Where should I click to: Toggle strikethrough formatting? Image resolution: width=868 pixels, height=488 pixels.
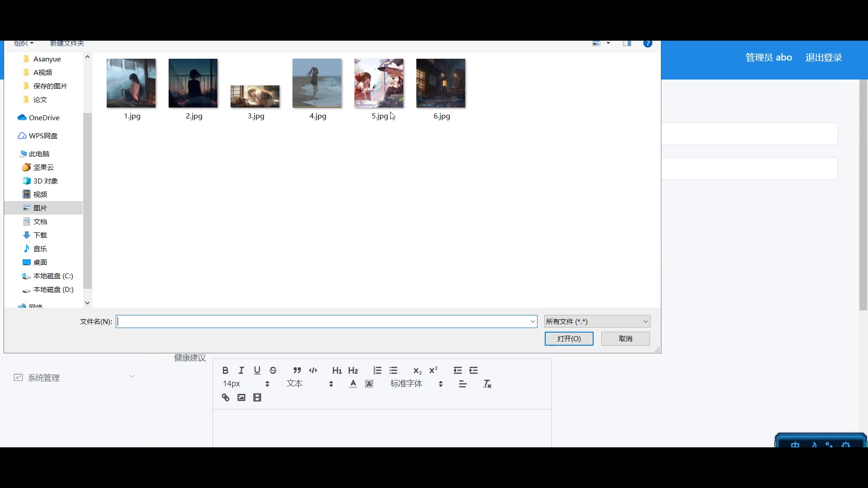pos(273,371)
